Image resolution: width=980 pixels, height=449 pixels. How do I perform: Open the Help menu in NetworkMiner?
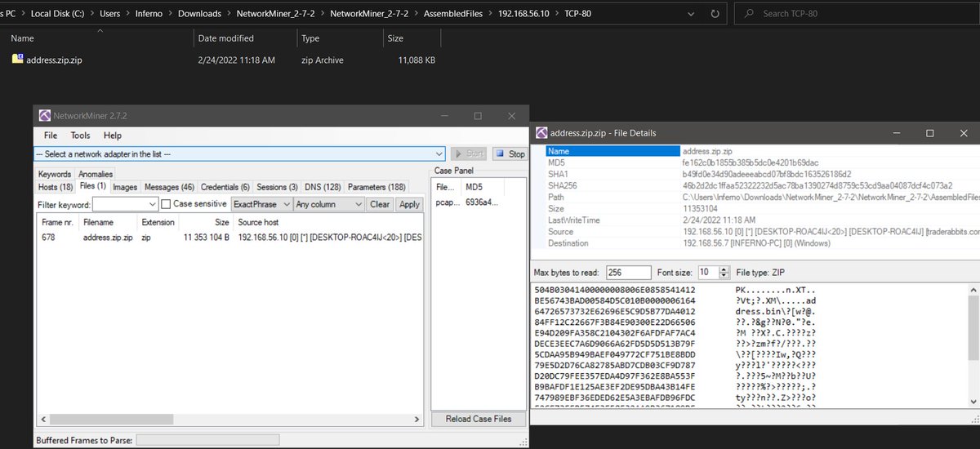tap(113, 136)
